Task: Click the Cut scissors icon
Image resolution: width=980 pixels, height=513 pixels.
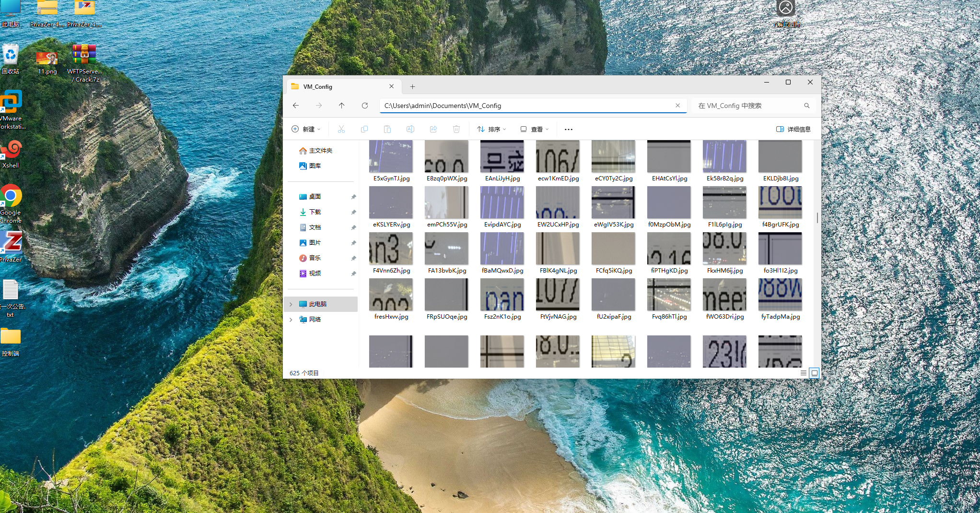Action: coord(341,129)
